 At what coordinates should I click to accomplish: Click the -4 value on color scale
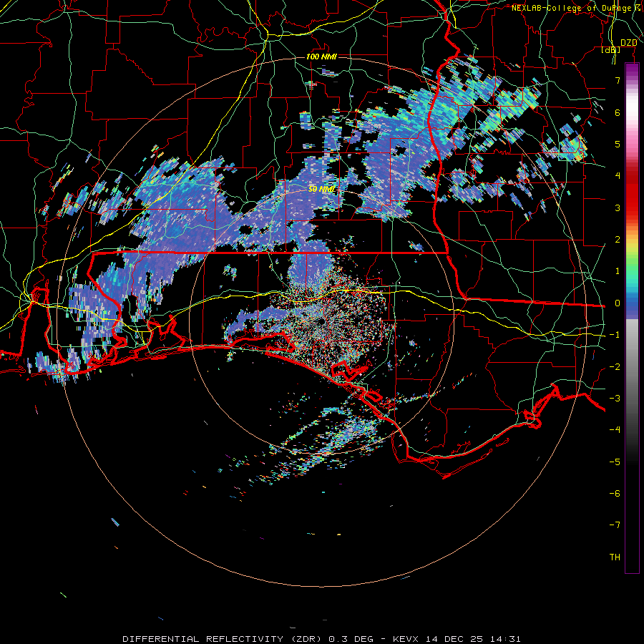coord(615,430)
